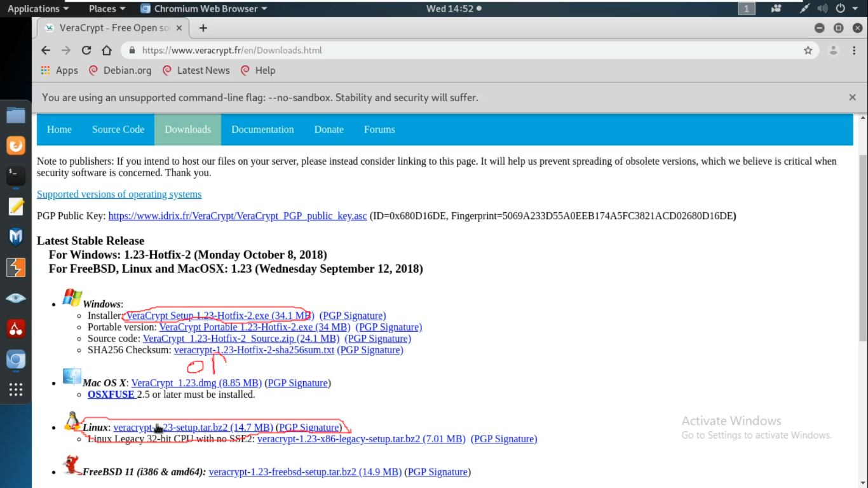Bookmark this page with the star icon
Viewport: 868px width, 488px height.
tap(808, 50)
